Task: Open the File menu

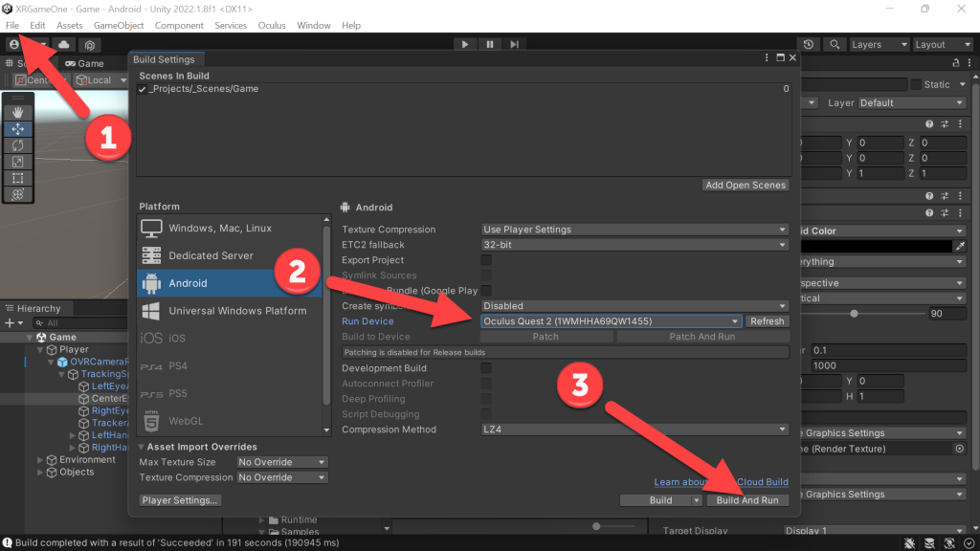Action: pyautogui.click(x=12, y=26)
